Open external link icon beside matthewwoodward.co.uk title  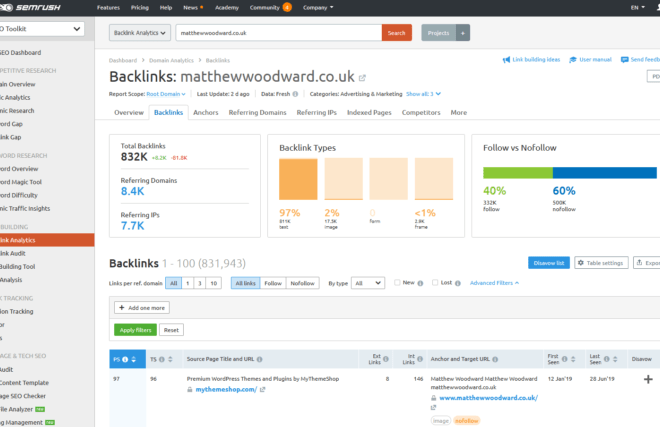[362, 78]
